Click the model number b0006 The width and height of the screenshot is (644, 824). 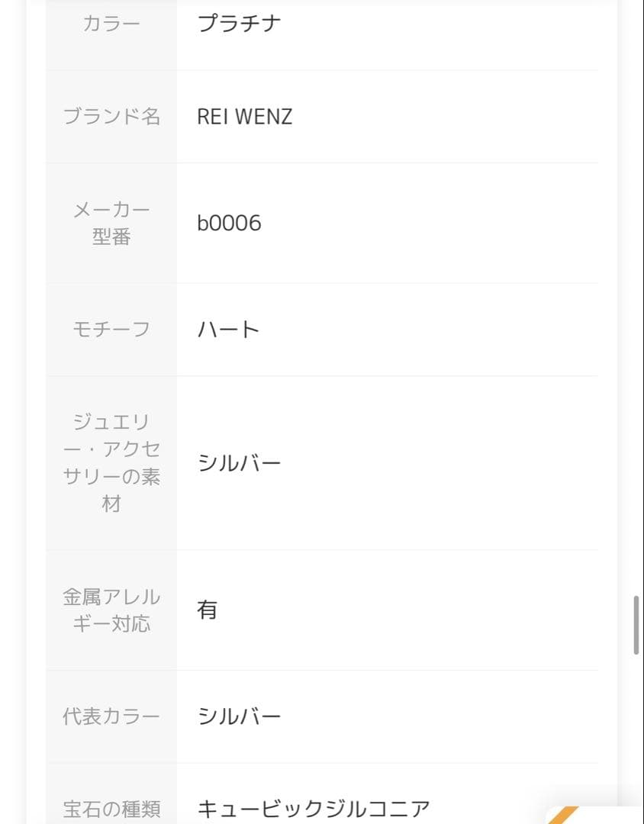click(x=229, y=223)
